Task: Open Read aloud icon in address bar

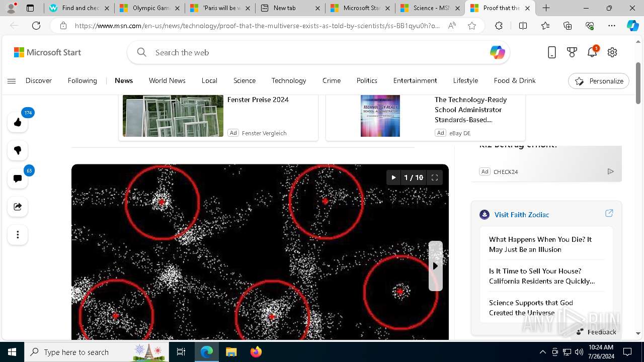Action: click(452, 26)
